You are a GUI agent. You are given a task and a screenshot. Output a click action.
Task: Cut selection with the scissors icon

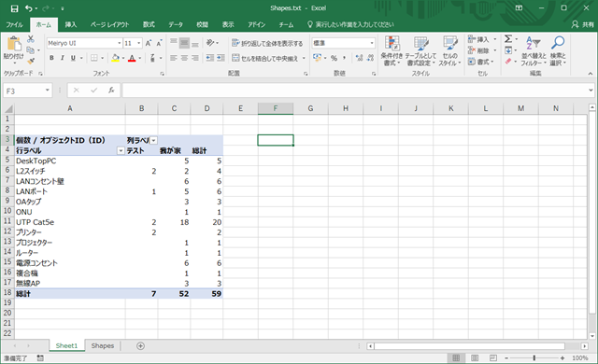pyautogui.click(x=31, y=39)
